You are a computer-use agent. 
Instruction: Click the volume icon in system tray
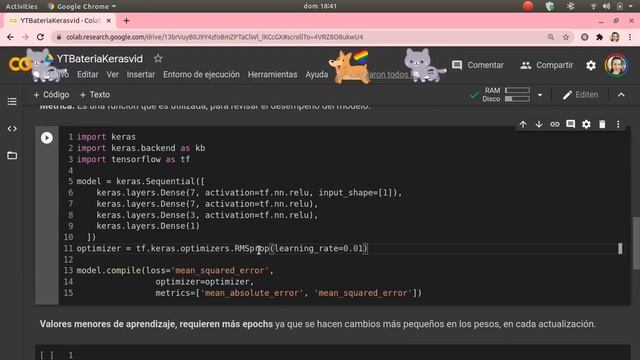point(607,6)
